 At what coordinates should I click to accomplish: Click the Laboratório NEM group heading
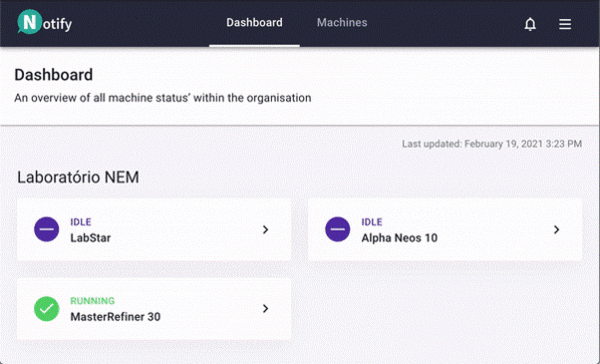coord(78,177)
